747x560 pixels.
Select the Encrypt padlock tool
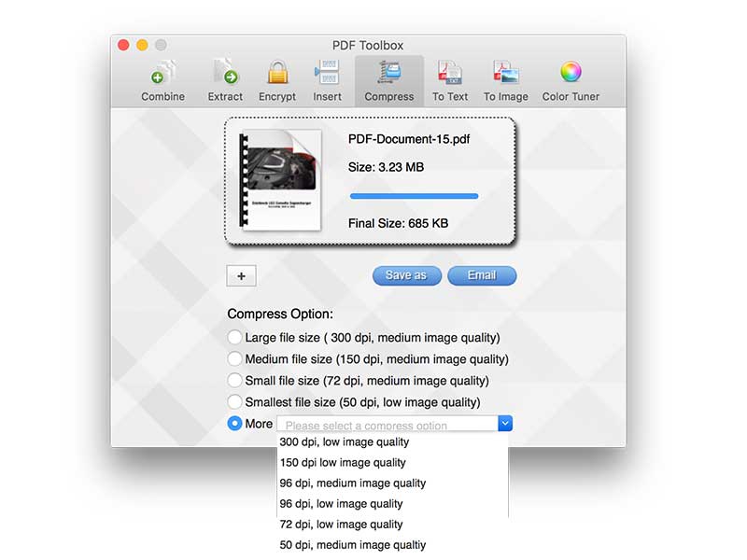(277, 81)
